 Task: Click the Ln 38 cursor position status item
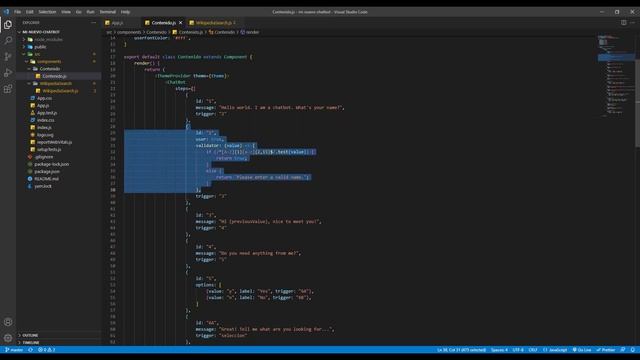click(461, 350)
